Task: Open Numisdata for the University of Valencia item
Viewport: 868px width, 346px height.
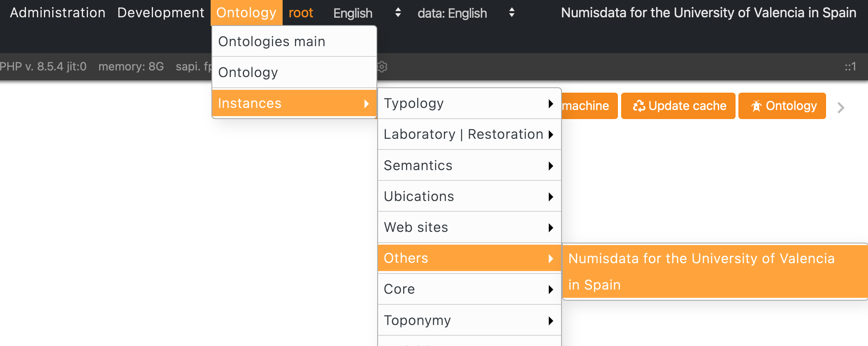Action: click(x=715, y=271)
